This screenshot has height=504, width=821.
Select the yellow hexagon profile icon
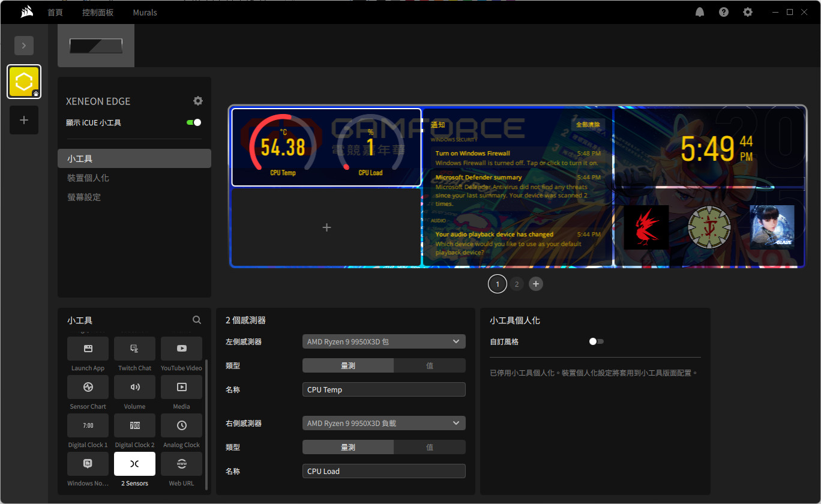point(24,82)
